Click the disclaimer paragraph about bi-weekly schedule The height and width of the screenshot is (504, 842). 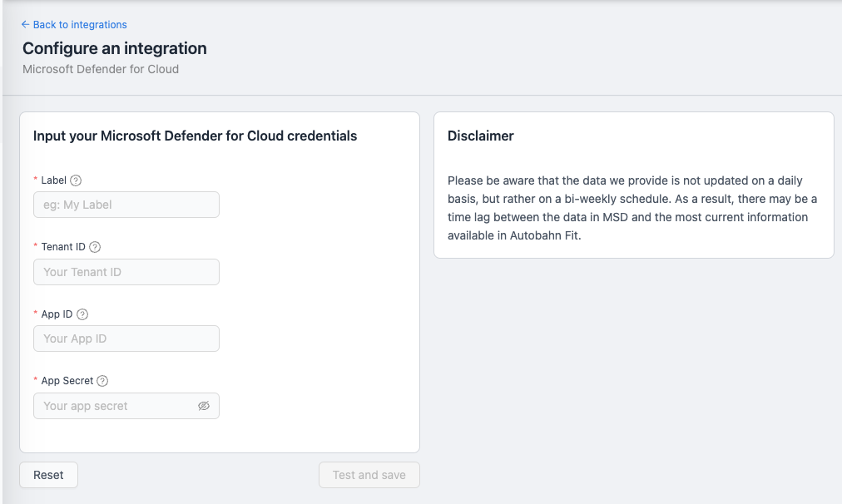pyautogui.click(x=632, y=208)
